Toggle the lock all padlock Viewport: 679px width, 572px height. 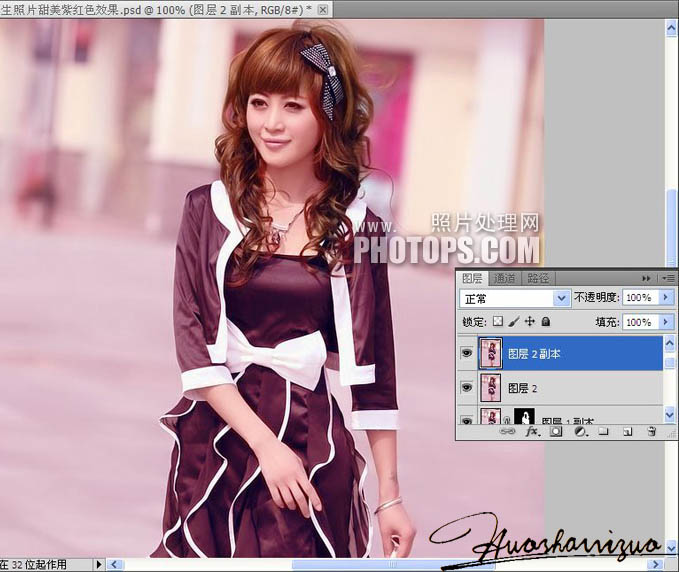(x=545, y=323)
